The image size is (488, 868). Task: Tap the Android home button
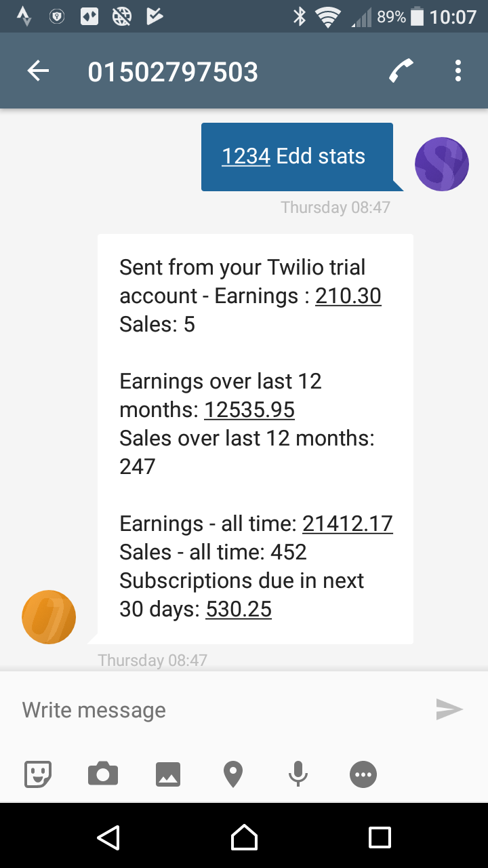coord(244,837)
